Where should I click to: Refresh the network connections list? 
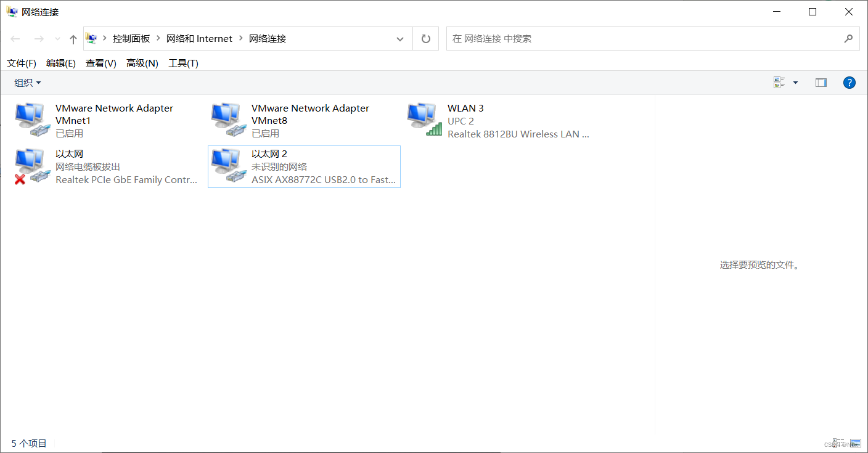point(425,39)
